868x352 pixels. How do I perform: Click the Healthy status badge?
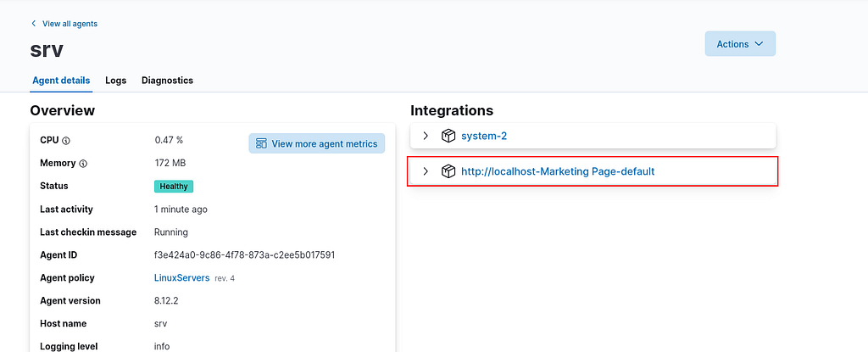(x=174, y=187)
